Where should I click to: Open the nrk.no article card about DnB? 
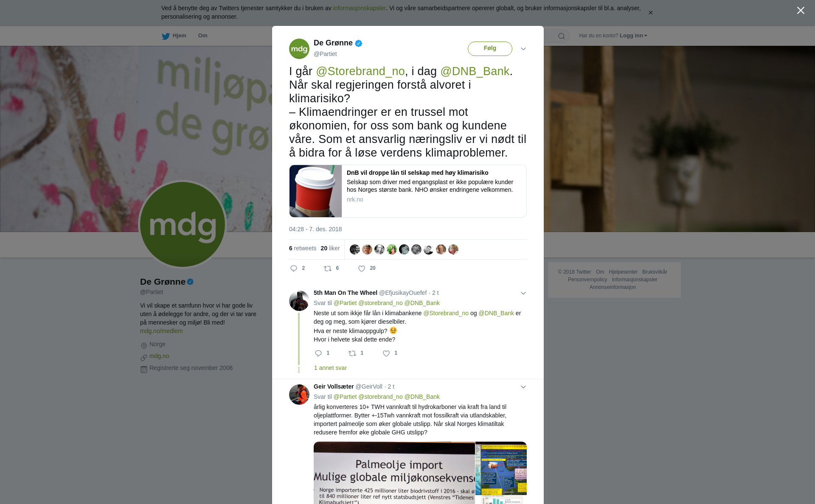[x=408, y=191]
